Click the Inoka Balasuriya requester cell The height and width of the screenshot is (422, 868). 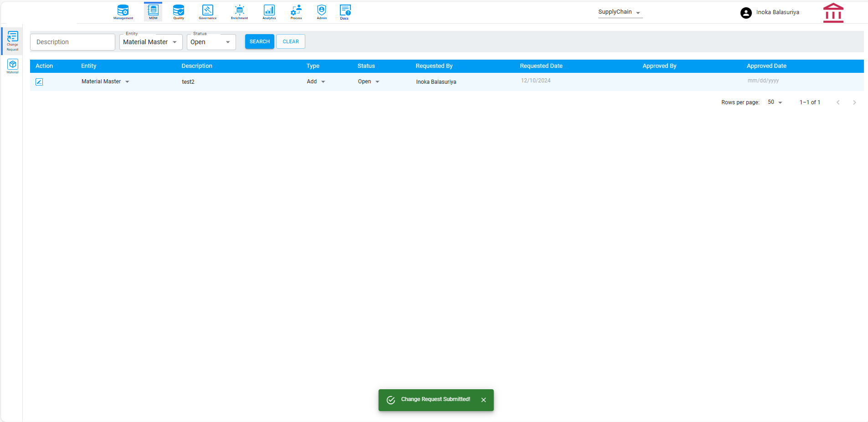point(436,82)
